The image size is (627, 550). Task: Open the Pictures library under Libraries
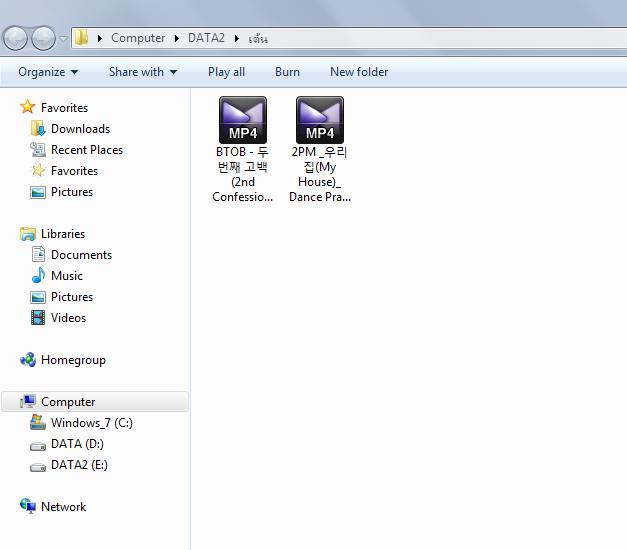pos(72,297)
